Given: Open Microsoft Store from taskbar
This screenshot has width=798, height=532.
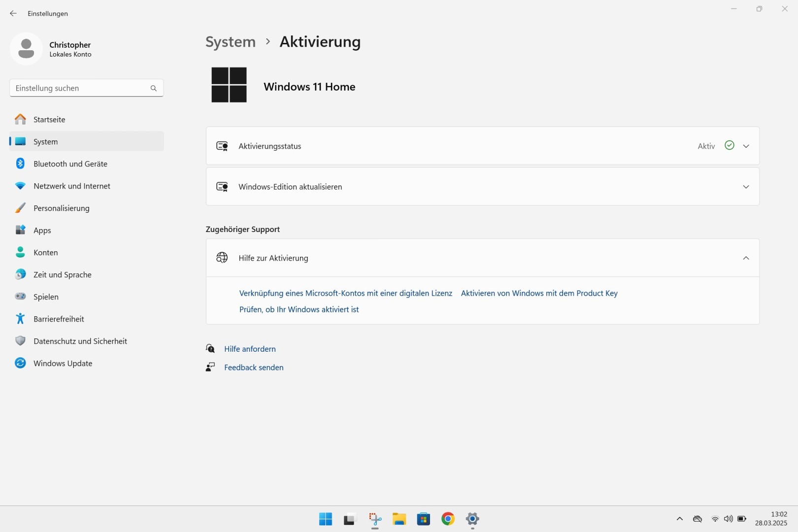Looking at the screenshot, I should click(x=423, y=519).
